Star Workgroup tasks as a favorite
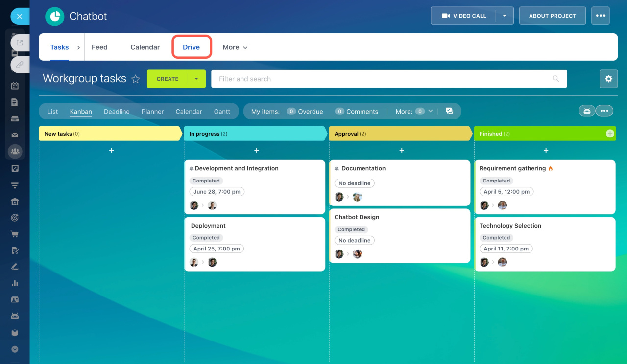The image size is (627, 364). coord(136,79)
